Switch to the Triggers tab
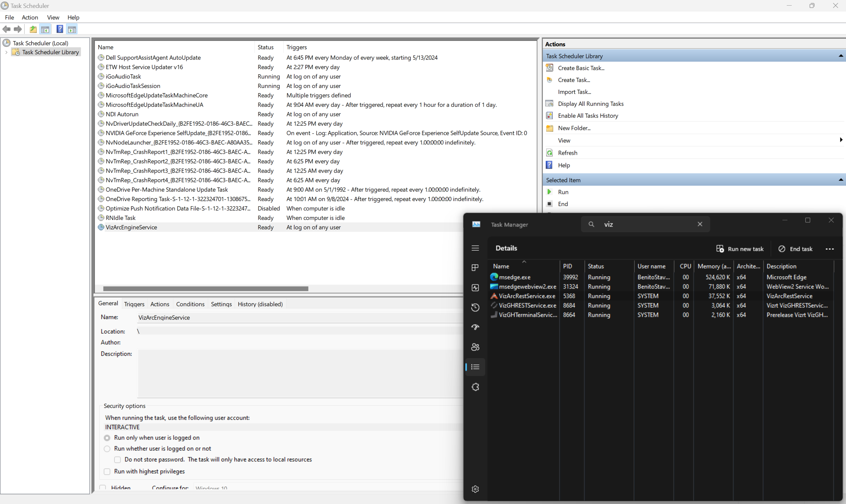 tap(134, 304)
